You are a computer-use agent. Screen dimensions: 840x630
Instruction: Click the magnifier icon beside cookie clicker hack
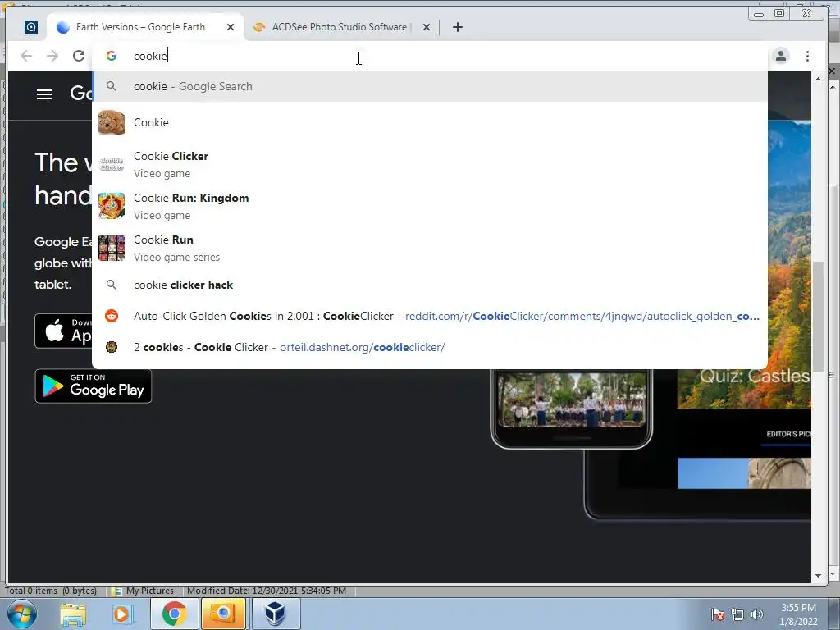click(x=112, y=285)
